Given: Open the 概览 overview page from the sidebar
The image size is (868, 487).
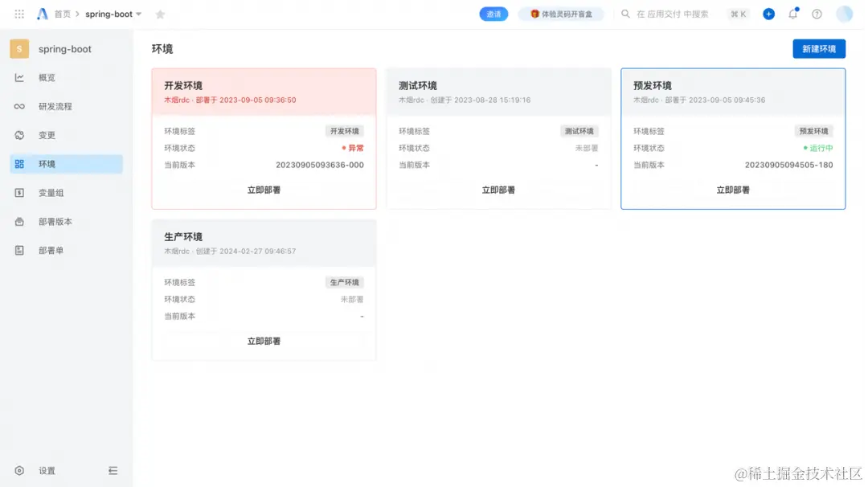Looking at the screenshot, I should pos(46,77).
